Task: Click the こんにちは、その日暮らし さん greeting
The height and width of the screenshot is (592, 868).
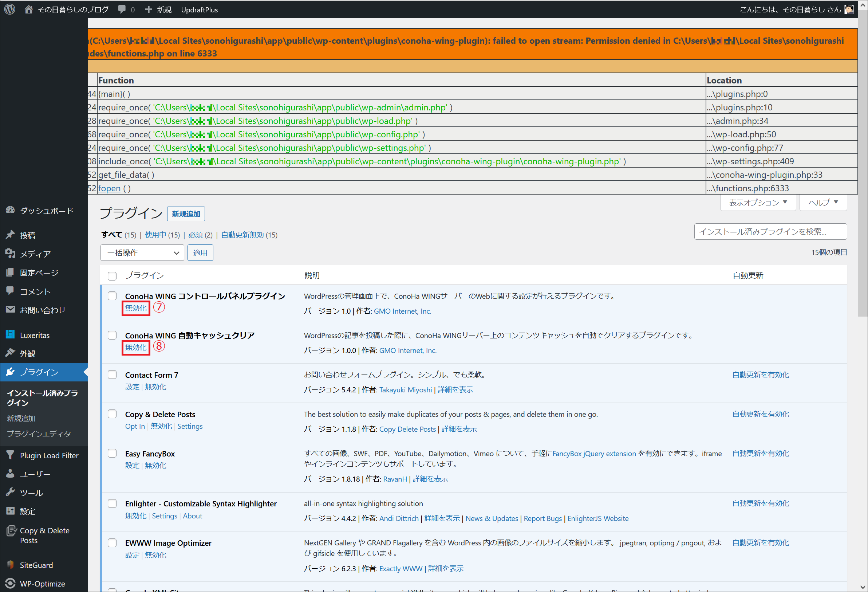Action: coord(790,10)
